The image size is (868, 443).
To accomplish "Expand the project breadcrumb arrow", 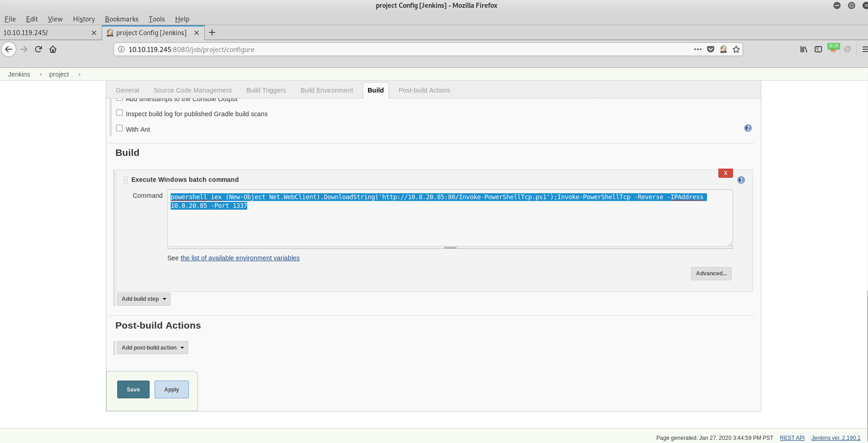I will tap(79, 74).
